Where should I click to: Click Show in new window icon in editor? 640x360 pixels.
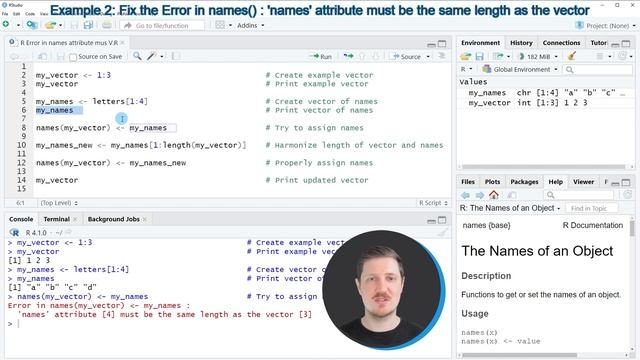point(42,56)
